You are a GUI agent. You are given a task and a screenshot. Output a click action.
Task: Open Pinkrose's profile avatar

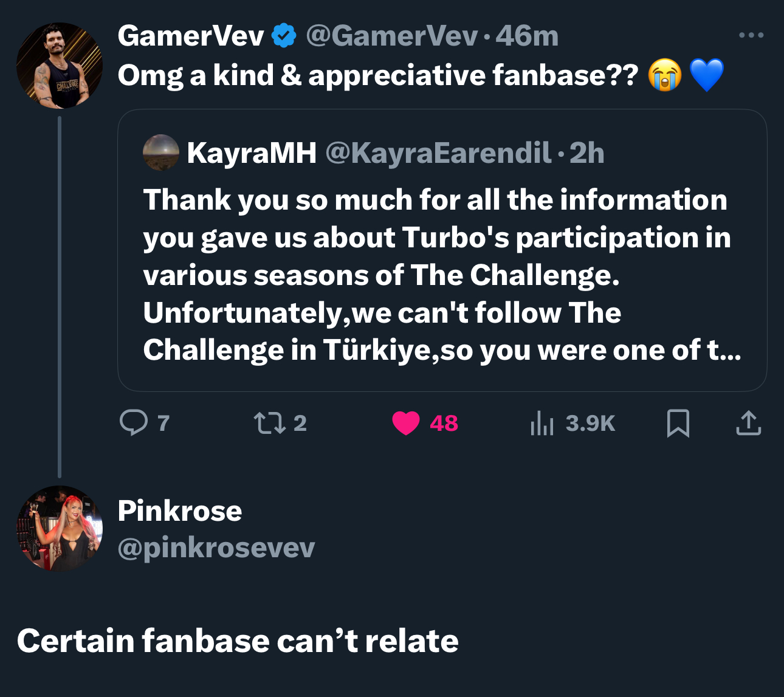coord(60,528)
